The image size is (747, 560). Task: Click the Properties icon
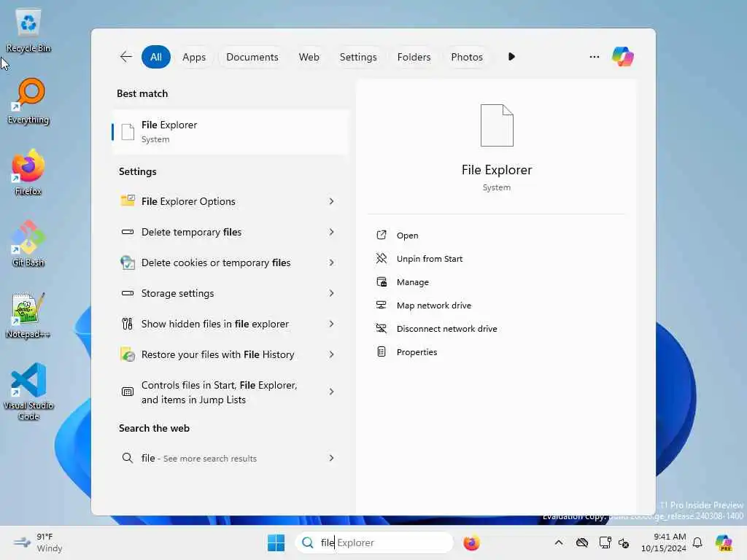tap(381, 351)
